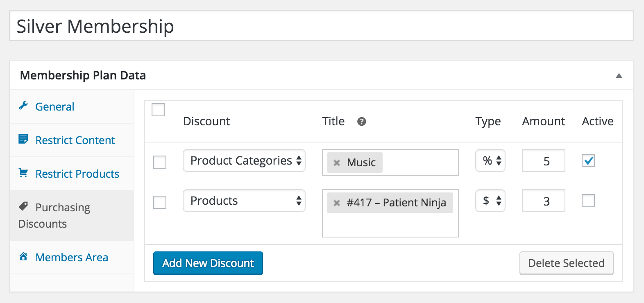This screenshot has width=644, height=303.
Task: Tick the select-all checkbox in header
Action: coord(158,110)
